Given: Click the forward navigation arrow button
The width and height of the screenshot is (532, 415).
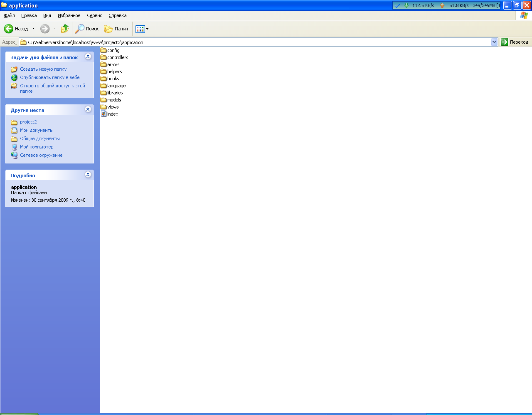Looking at the screenshot, I should point(45,29).
